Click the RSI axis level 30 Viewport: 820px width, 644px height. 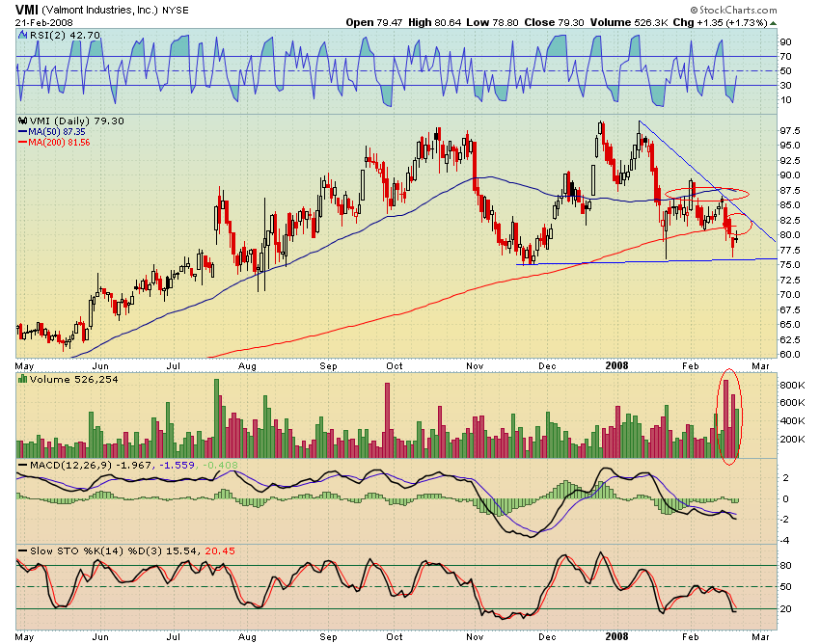pos(785,85)
